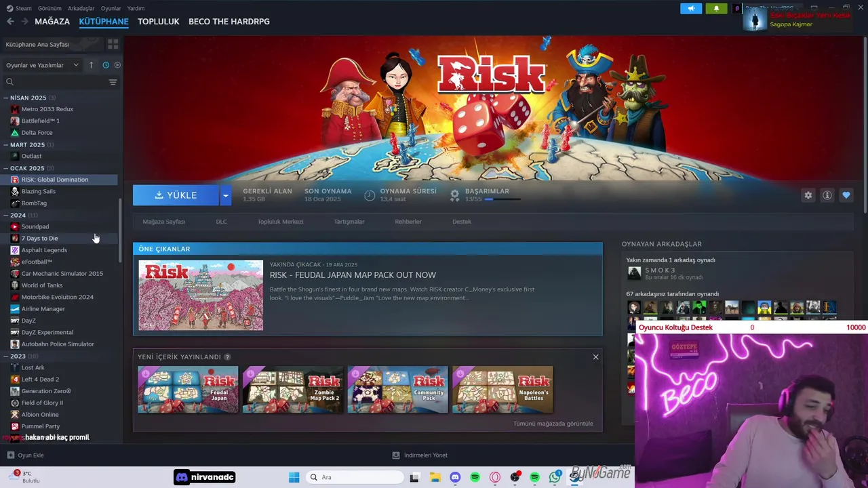The width and height of the screenshot is (868, 488).
Task: Select DayZ Experimental in library
Action: pyautogui.click(x=47, y=333)
